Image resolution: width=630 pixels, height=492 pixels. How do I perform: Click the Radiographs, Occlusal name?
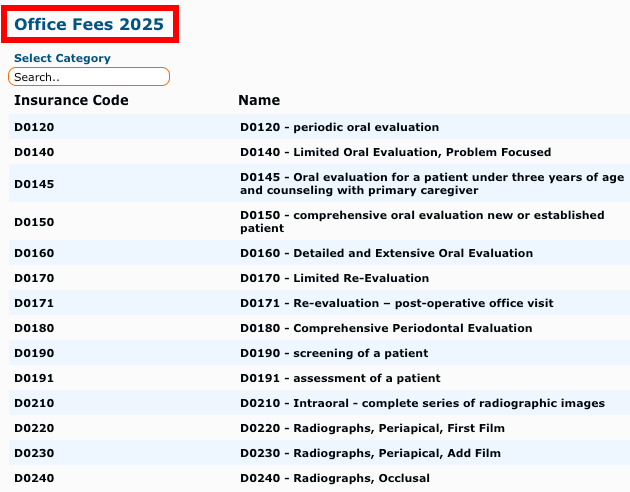pyautogui.click(x=335, y=478)
